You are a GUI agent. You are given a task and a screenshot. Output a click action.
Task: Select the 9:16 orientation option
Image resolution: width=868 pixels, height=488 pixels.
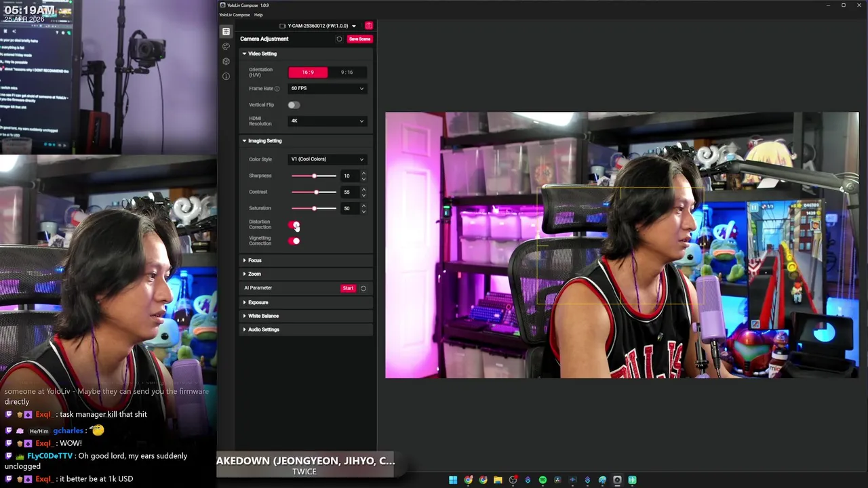(347, 72)
